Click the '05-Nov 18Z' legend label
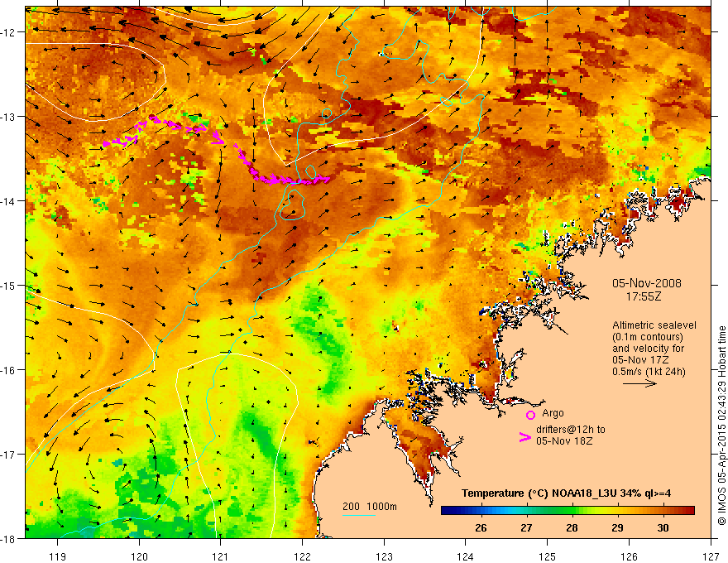 coord(564,440)
